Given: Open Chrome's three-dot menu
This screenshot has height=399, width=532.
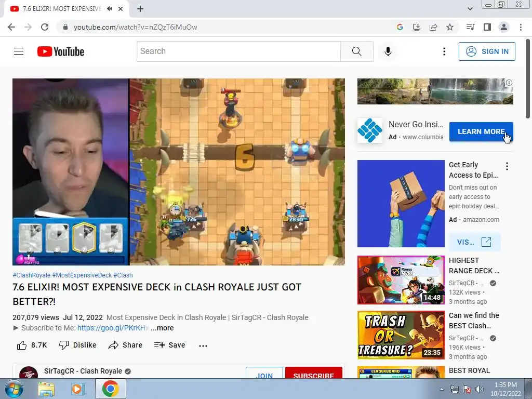Looking at the screenshot, I should tap(521, 27).
